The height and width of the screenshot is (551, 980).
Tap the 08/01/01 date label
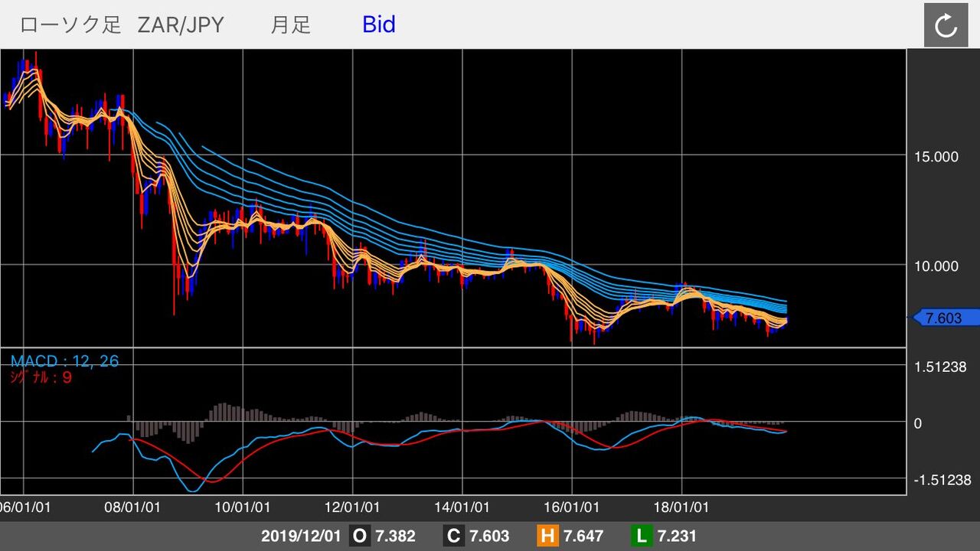pyautogui.click(x=133, y=507)
